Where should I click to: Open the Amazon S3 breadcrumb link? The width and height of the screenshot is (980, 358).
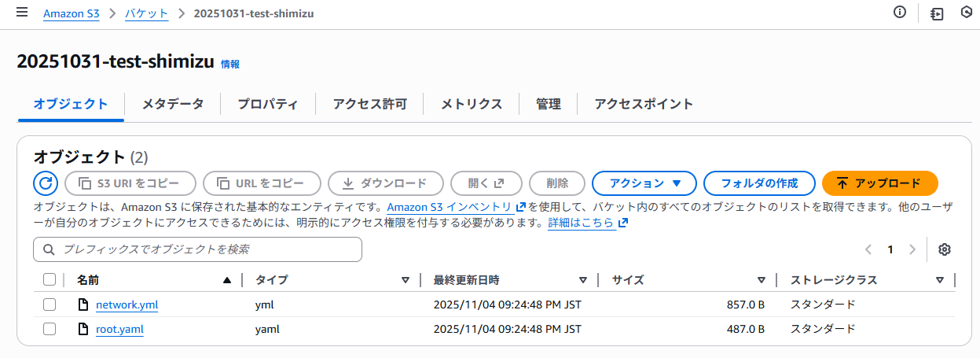click(x=72, y=13)
